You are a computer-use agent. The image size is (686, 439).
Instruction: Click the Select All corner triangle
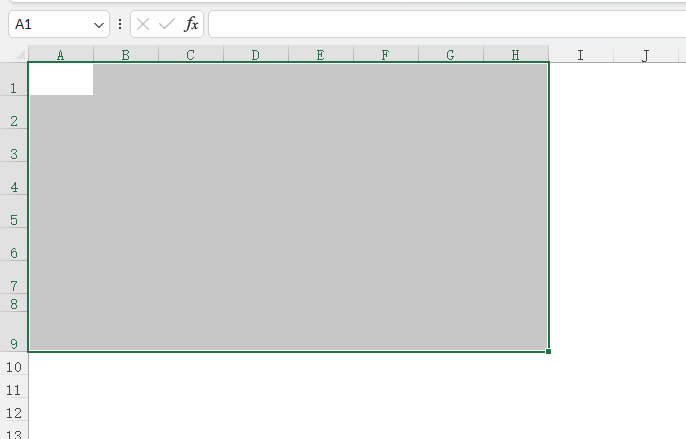coord(21,54)
